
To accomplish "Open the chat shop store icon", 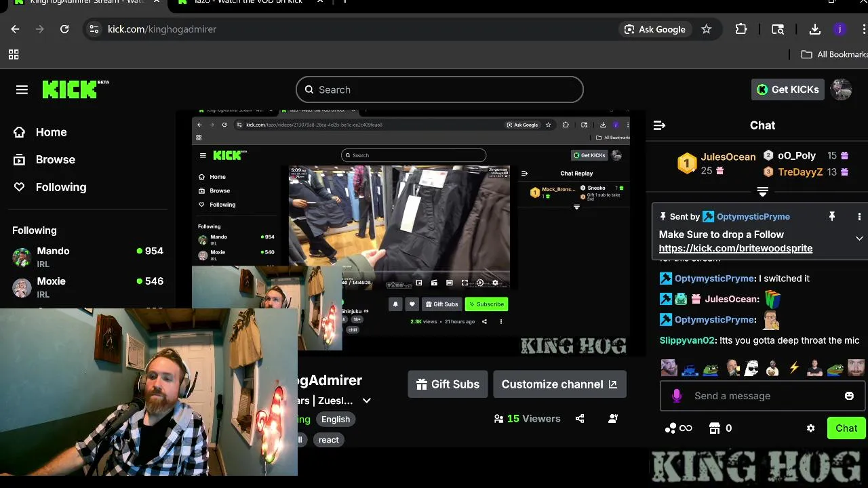I will point(714,428).
